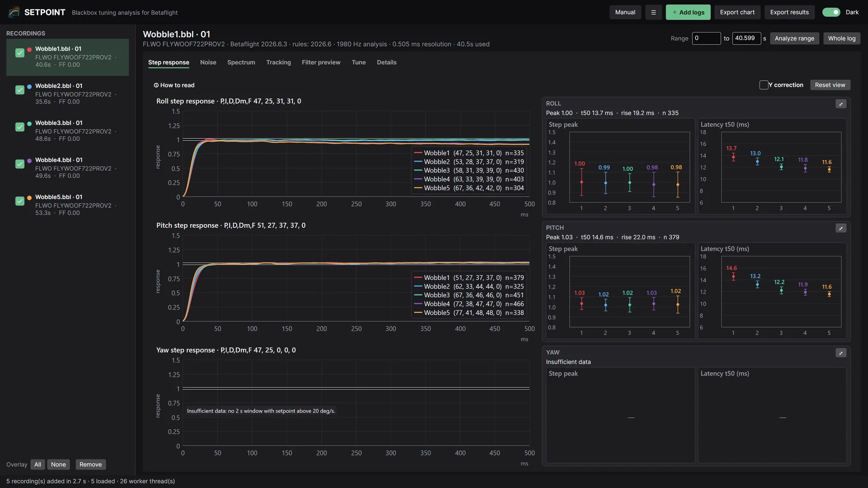
Task: Click the Whole log button
Action: [842, 38]
